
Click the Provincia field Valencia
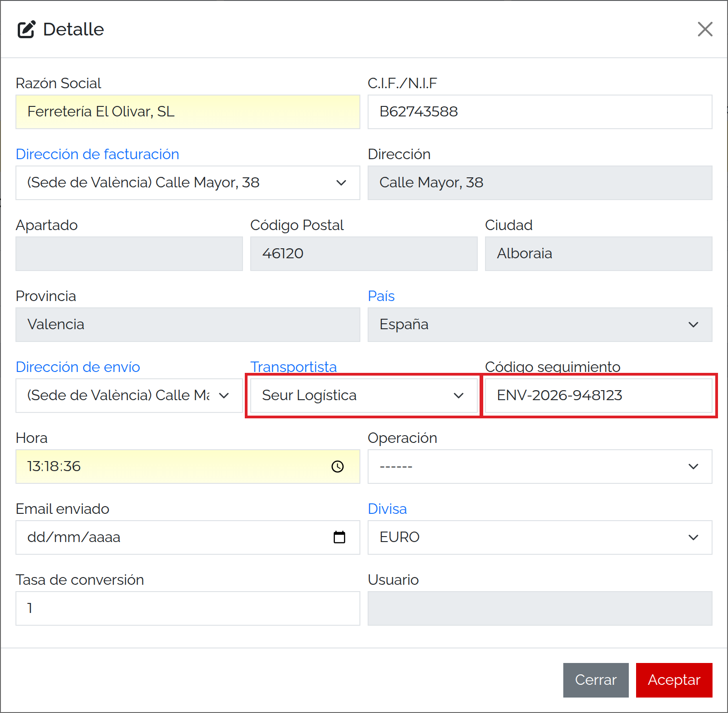pos(188,325)
